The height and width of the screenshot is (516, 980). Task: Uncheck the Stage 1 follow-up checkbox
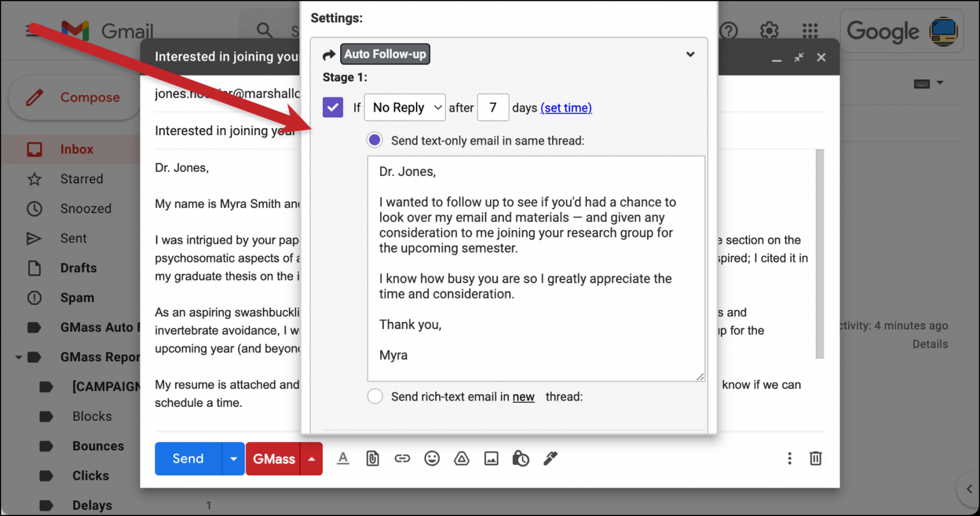click(332, 107)
